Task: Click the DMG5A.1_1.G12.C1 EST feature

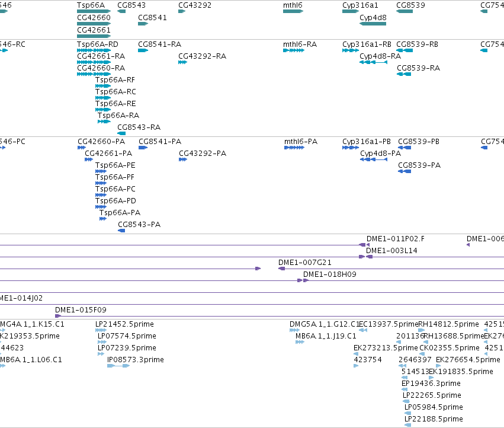Action: click(295, 330)
